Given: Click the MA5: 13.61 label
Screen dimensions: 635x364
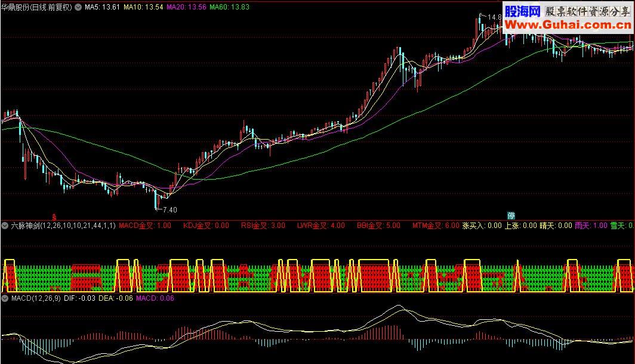Looking at the screenshot, I should pyautogui.click(x=102, y=7).
